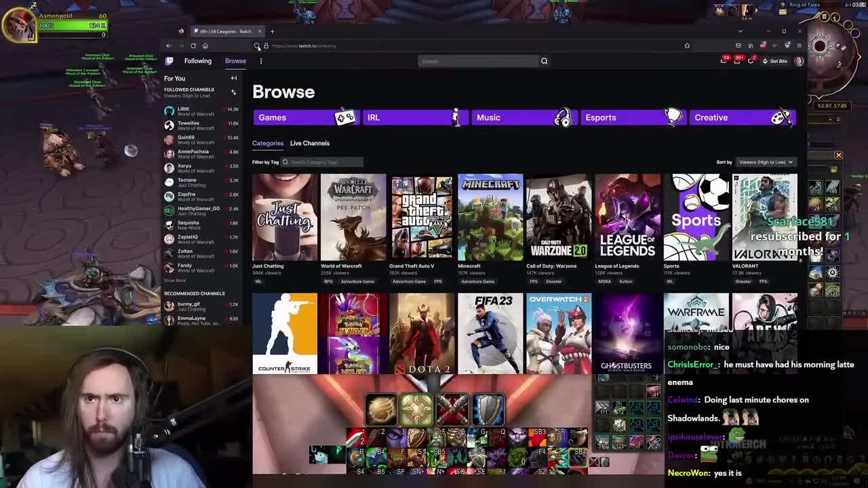This screenshot has height=488, width=868.
Task: Click the browser back arrow
Action: (169, 46)
